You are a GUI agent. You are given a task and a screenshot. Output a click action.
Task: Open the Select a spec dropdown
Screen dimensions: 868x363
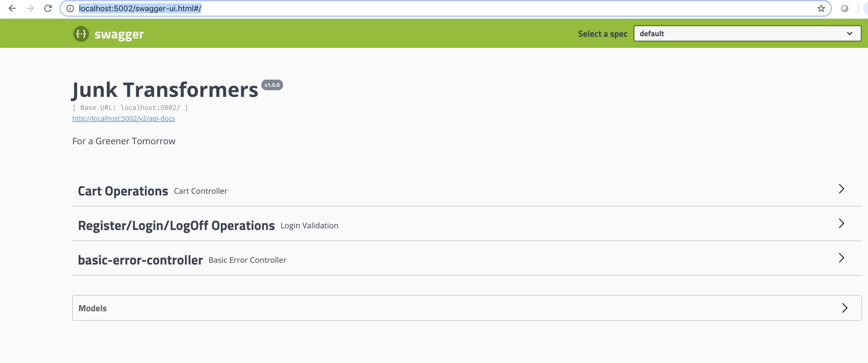(747, 34)
